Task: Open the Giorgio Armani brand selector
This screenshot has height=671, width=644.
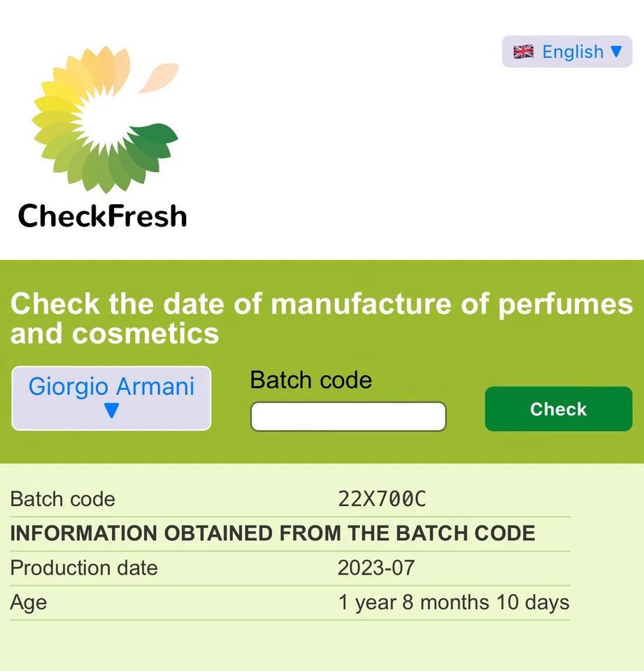Action: pyautogui.click(x=111, y=398)
